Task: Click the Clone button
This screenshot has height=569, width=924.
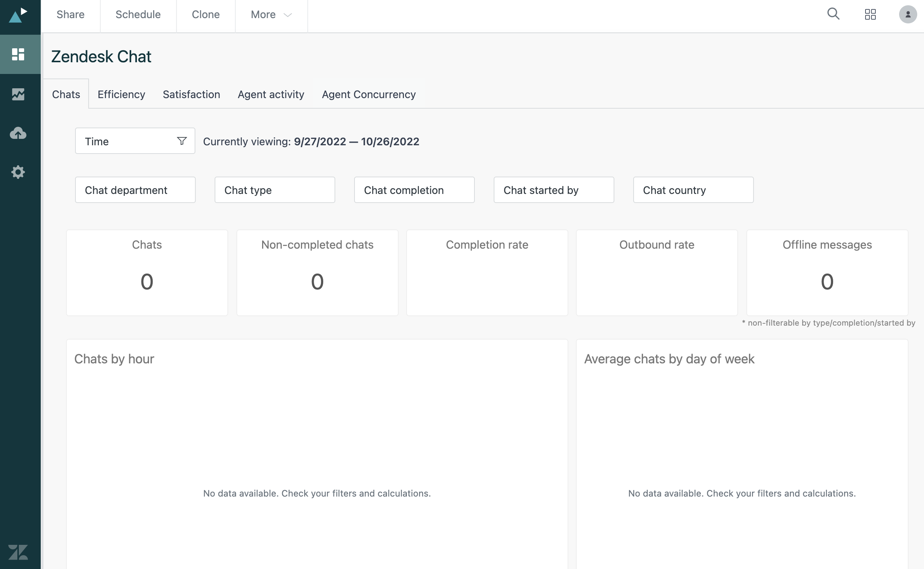Action: click(205, 13)
